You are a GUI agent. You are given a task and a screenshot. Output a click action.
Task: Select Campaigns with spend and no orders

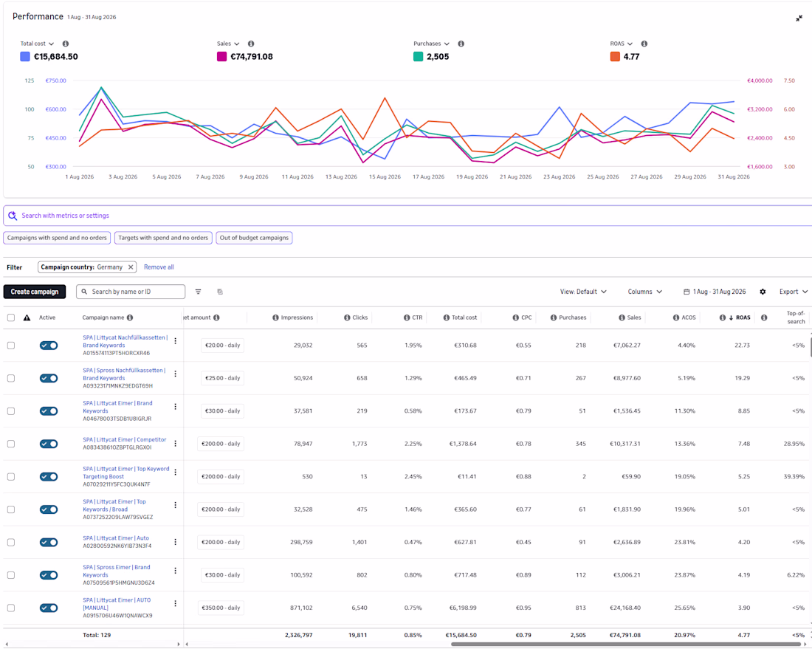pos(57,238)
